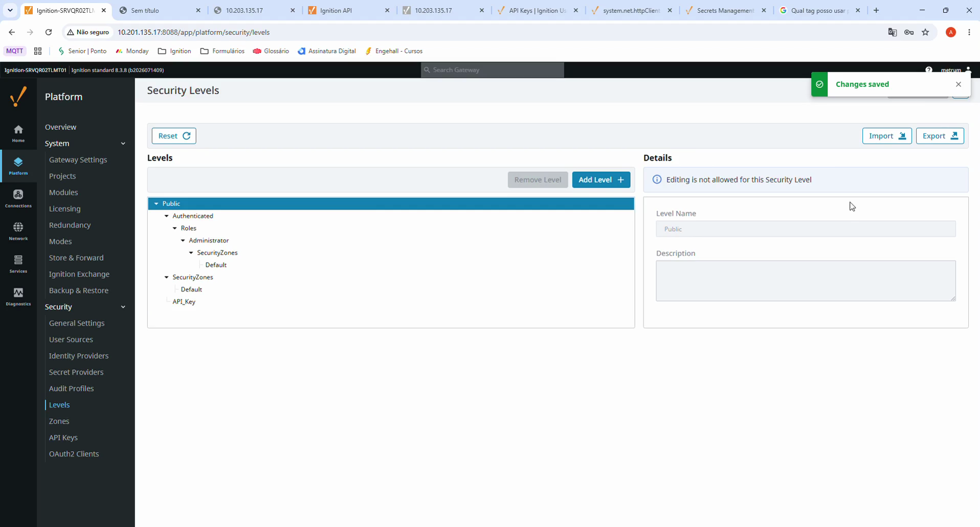Select Default under Administrator SecurityZones
980x527 pixels.
click(x=216, y=265)
